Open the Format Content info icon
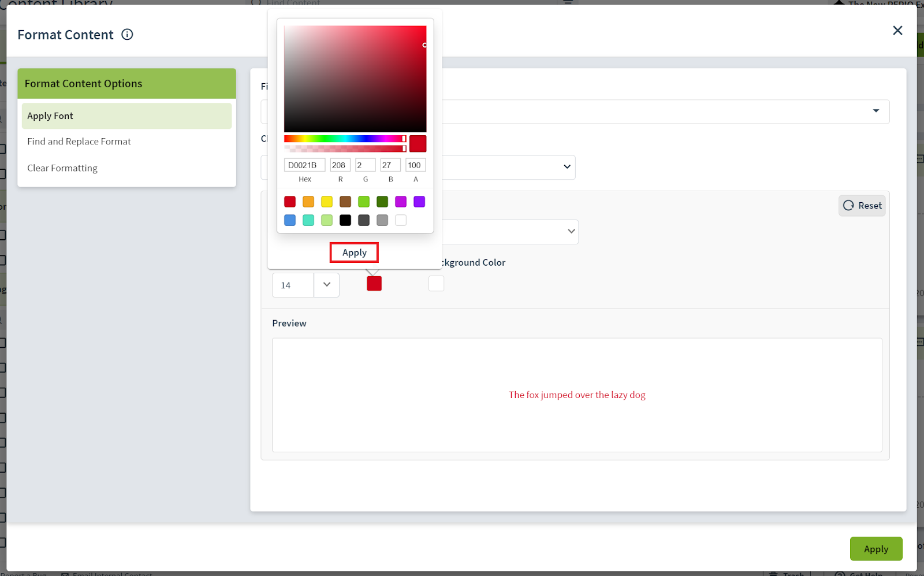Viewport: 924px width, 576px height. pyautogui.click(x=127, y=35)
